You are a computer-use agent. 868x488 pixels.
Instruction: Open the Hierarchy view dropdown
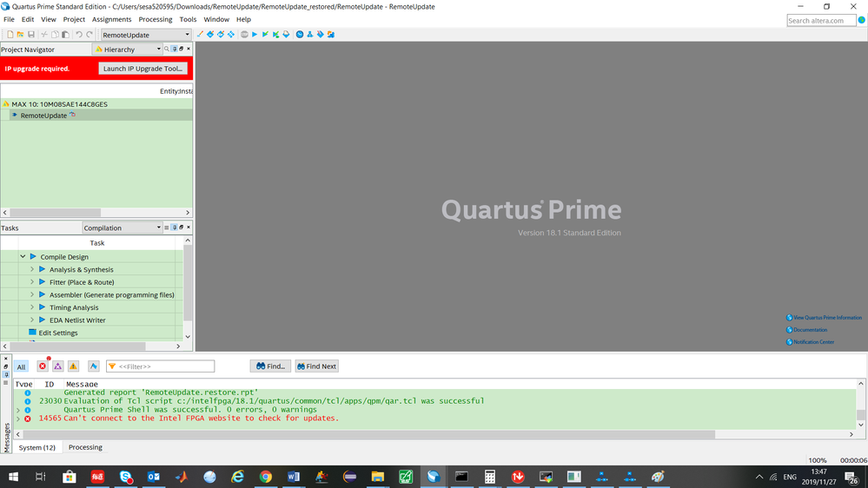coord(128,49)
